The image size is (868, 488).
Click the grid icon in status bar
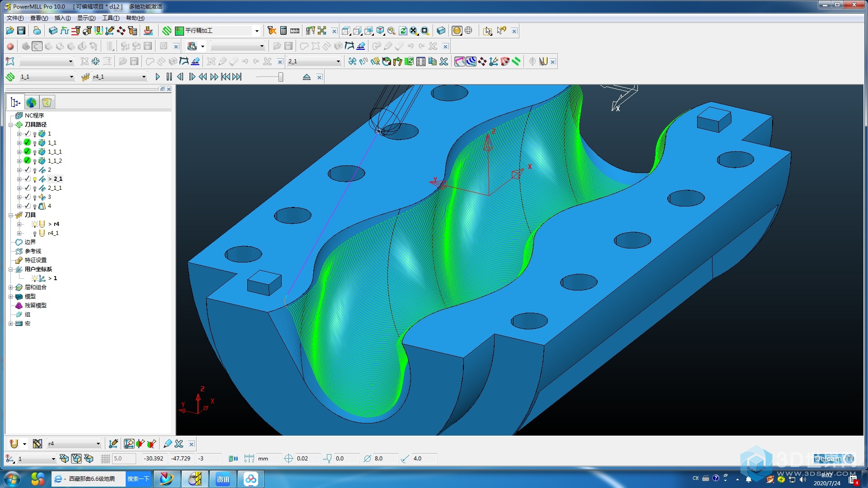(105, 459)
